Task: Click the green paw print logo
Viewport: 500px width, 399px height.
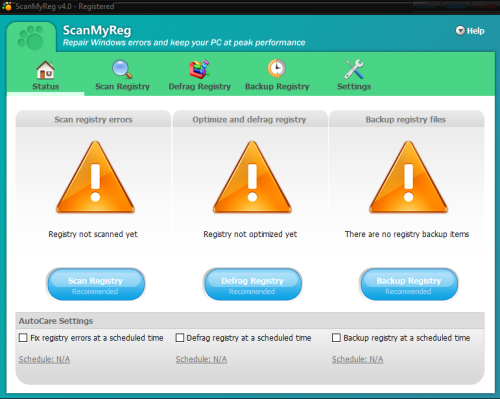Action: pos(31,38)
